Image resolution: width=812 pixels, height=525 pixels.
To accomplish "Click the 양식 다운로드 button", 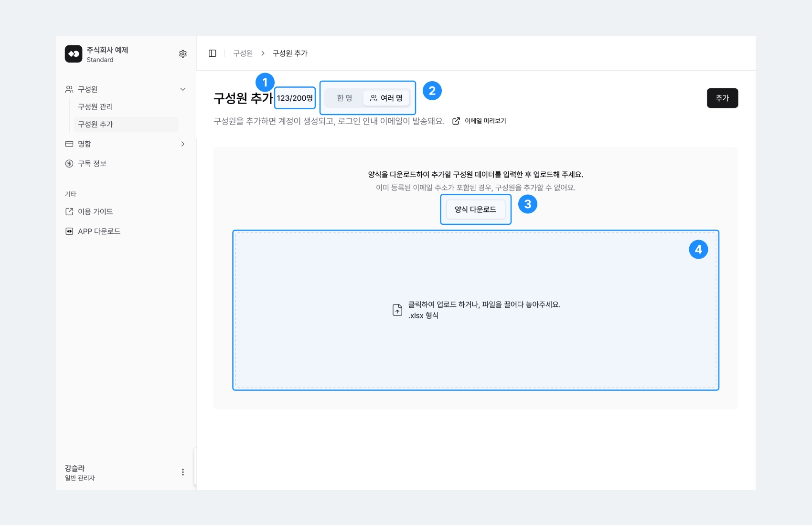I will point(476,210).
